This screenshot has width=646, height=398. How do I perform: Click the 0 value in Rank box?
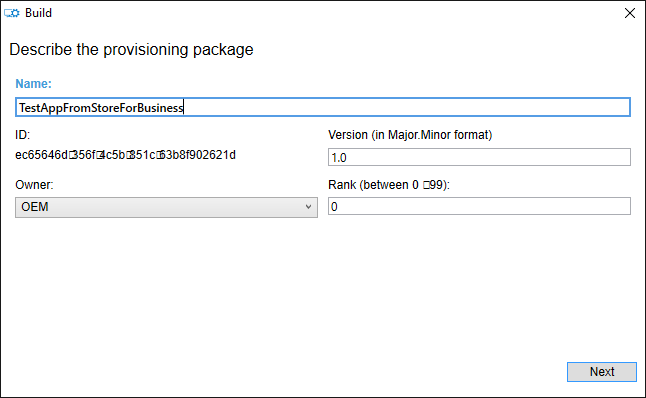coord(334,207)
